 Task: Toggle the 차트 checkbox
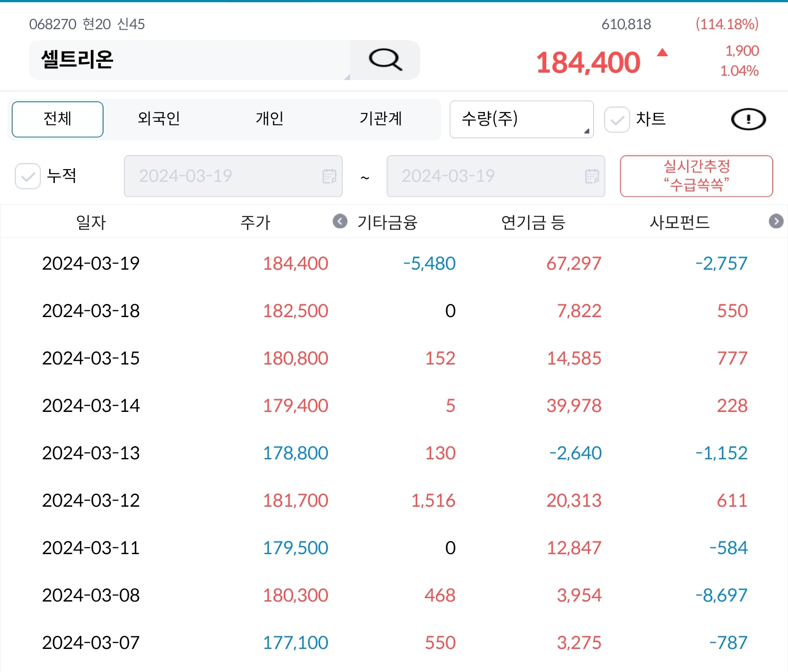pos(617,120)
